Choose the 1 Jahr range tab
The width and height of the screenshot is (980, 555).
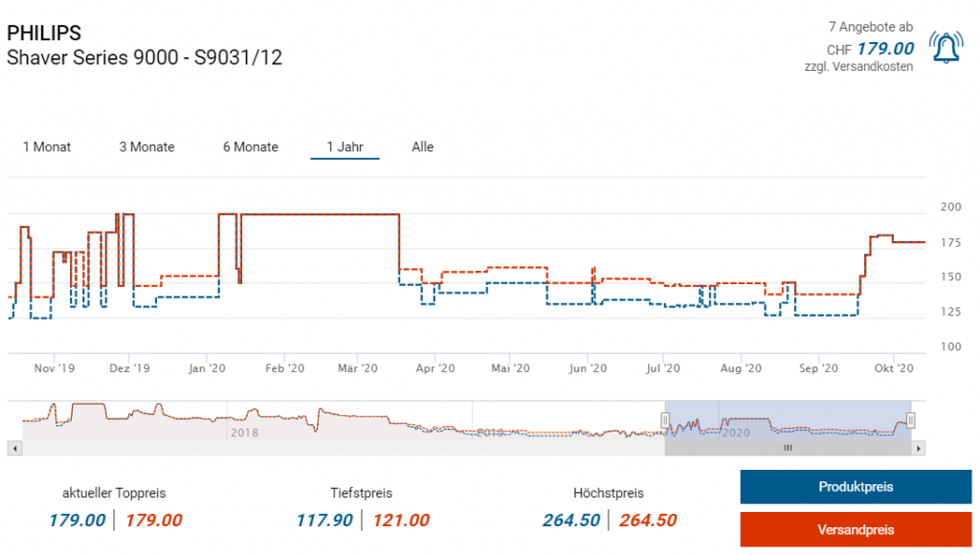pos(345,147)
